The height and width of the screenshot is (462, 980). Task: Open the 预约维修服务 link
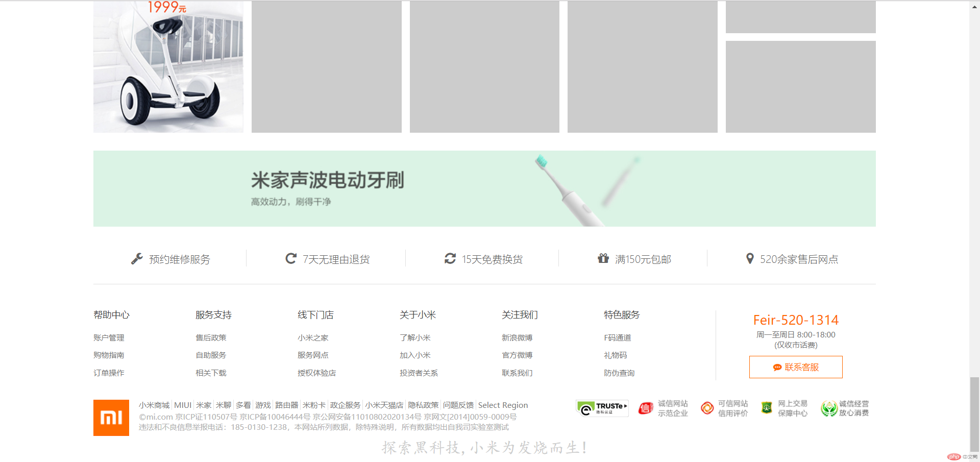(179, 259)
